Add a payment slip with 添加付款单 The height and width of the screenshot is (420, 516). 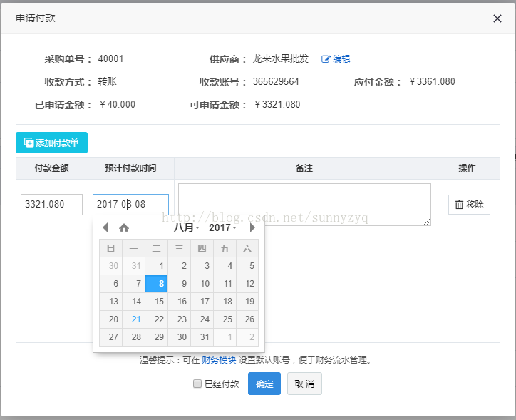point(51,143)
